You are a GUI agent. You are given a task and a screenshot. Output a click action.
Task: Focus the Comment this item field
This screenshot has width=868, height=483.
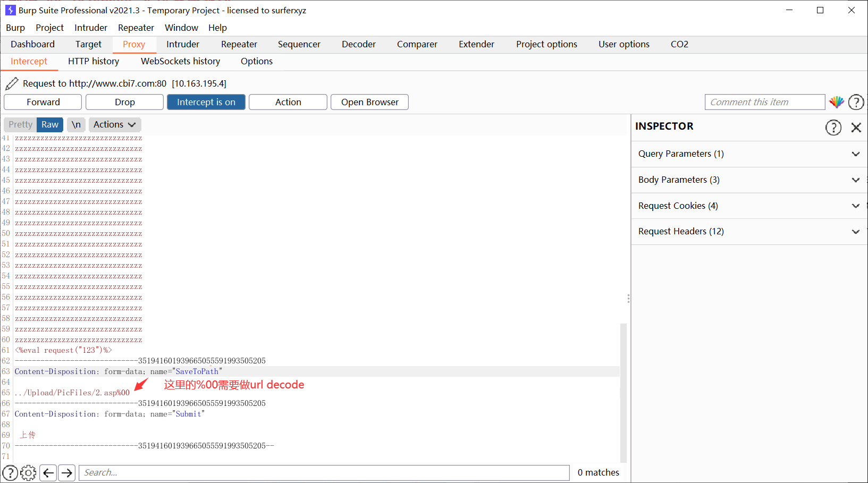click(x=765, y=102)
